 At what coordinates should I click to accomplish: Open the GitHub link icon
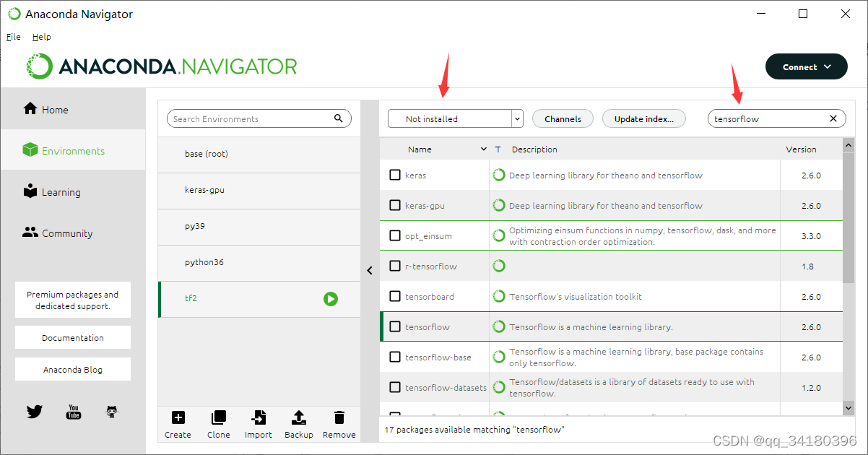pyautogui.click(x=112, y=412)
